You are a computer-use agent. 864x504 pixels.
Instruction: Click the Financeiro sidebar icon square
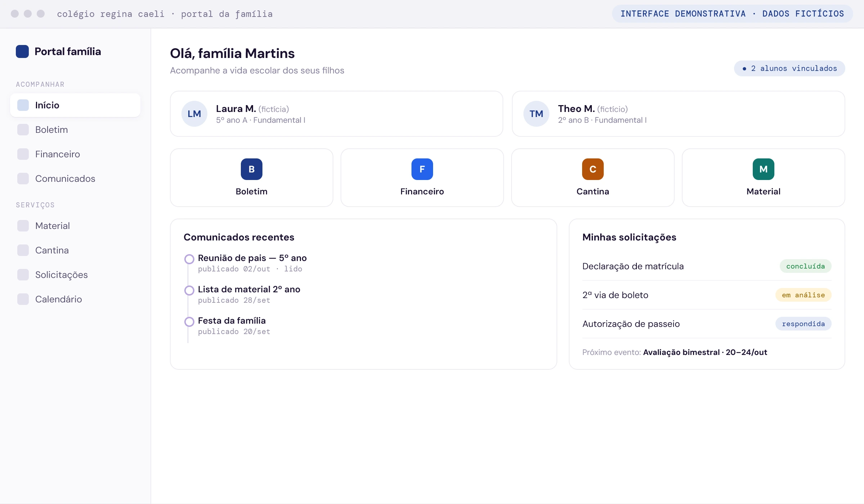[x=23, y=154]
